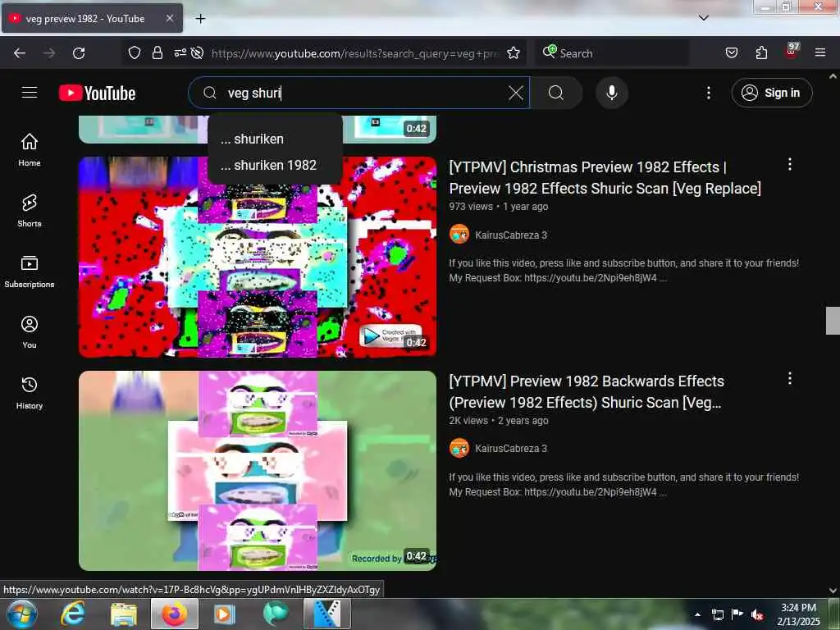Click the page vertical scrollbar thumb

point(833,321)
